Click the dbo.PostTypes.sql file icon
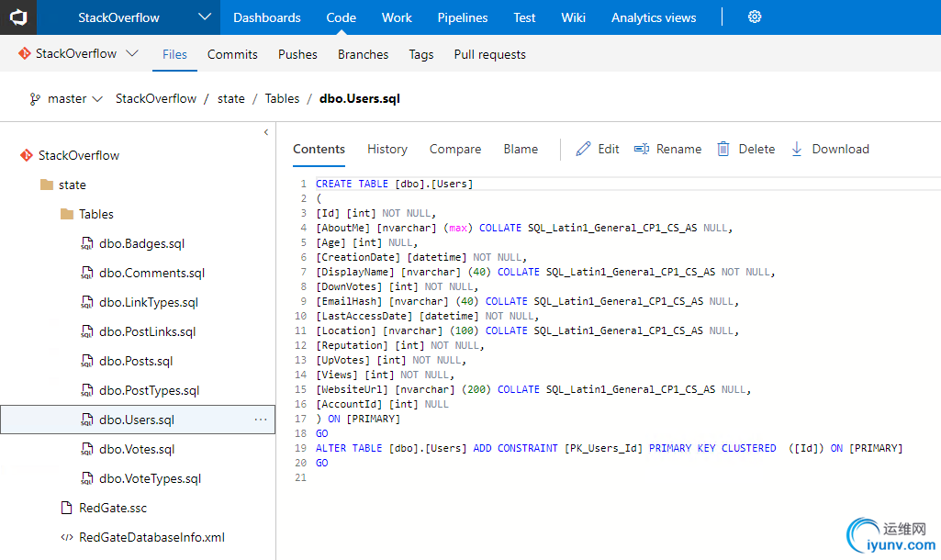941x560 pixels. tap(87, 390)
